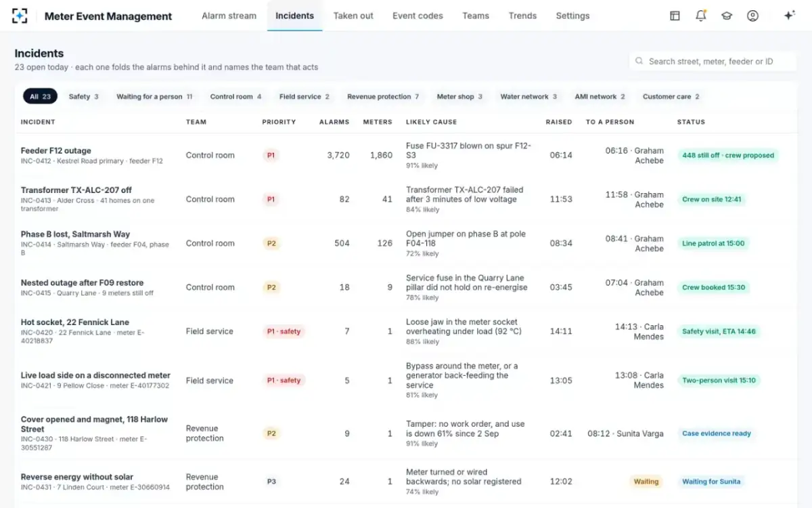Click the search magnifier icon
The width and height of the screenshot is (812, 508).
pyautogui.click(x=639, y=61)
